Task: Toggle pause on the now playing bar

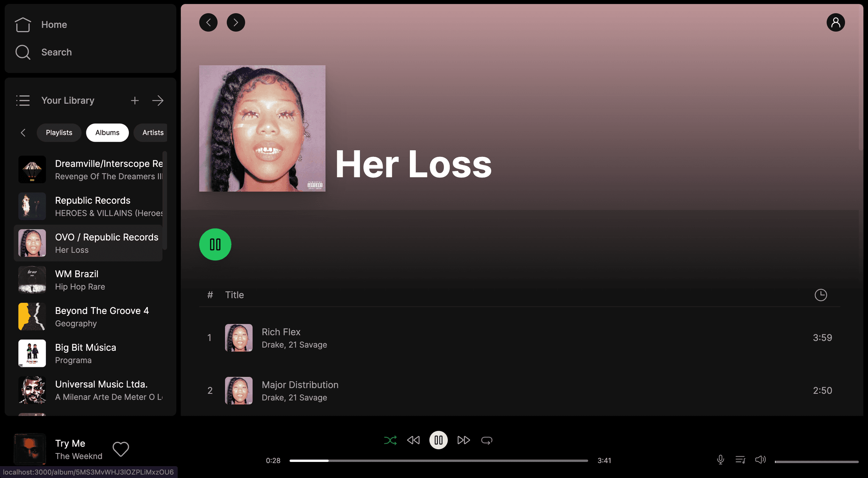Action: [x=438, y=440]
